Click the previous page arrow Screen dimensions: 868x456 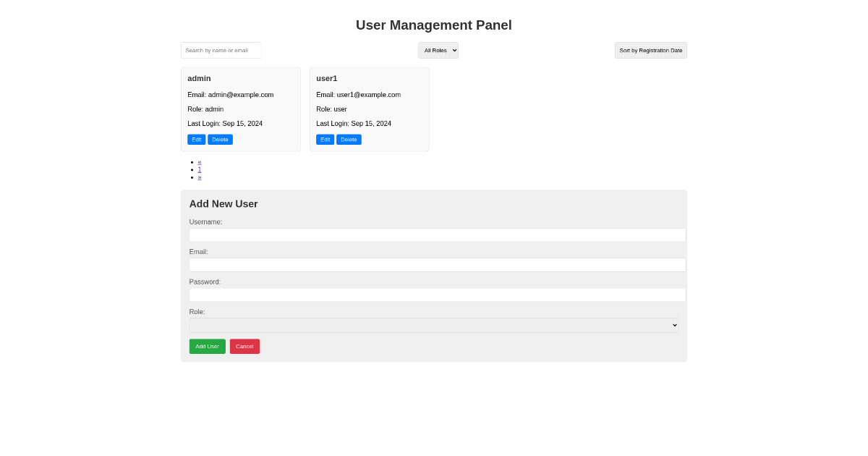[x=200, y=161]
